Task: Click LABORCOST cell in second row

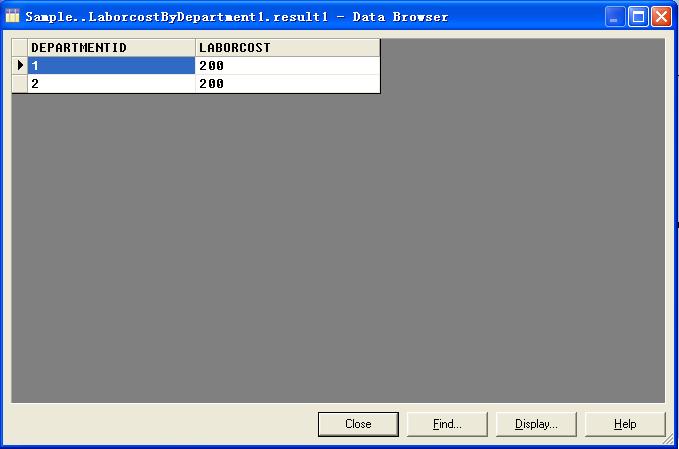Action: [x=288, y=84]
